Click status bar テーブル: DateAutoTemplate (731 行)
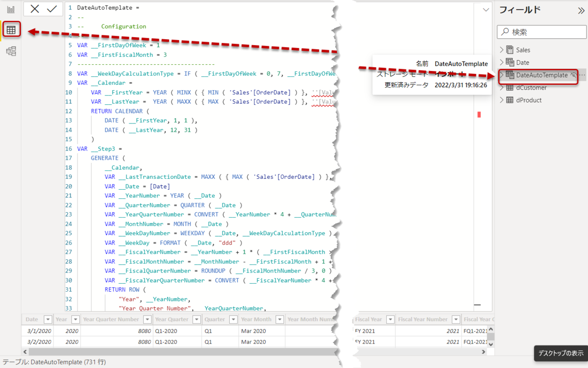Image resolution: width=588 pixels, height=368 pixels. click(x=54, y=362)
